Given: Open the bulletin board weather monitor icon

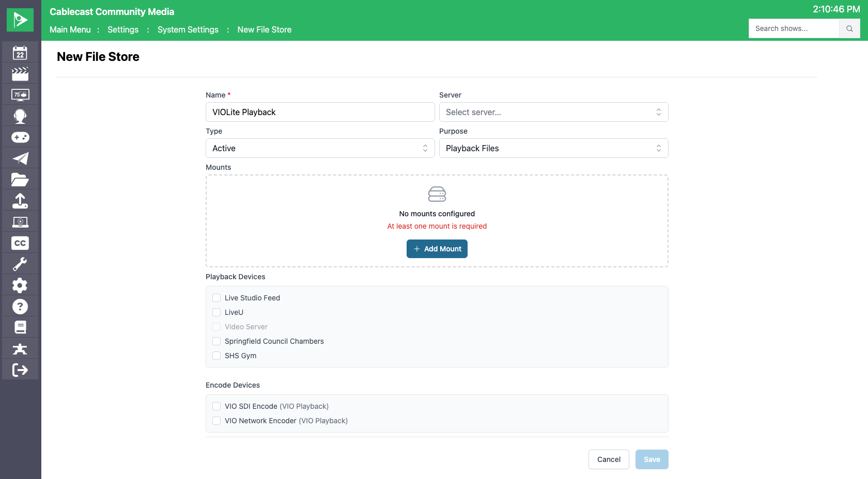Looking at the screenshot, I should pos(20,95).
